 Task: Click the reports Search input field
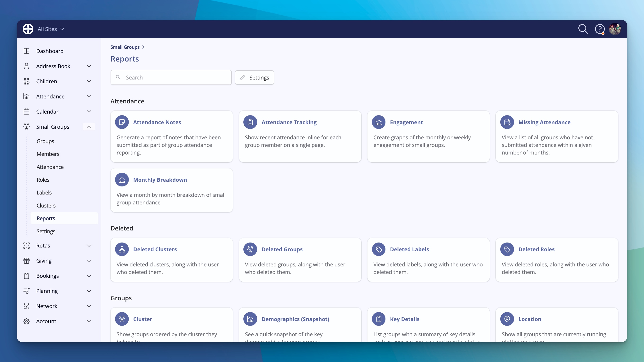click(171, 77)
